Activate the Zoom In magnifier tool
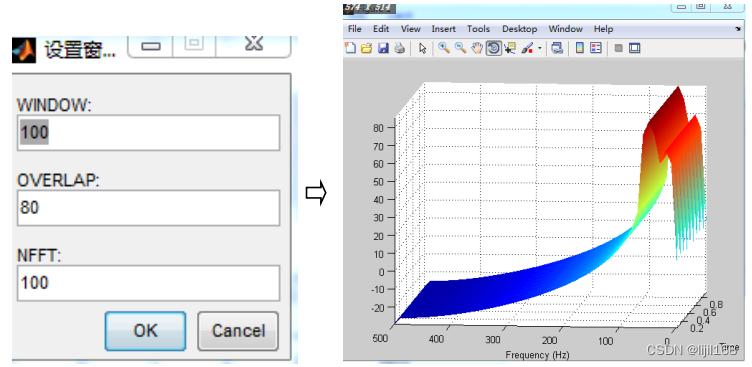This screenshot has width=752, height=367. click(444, 47)
